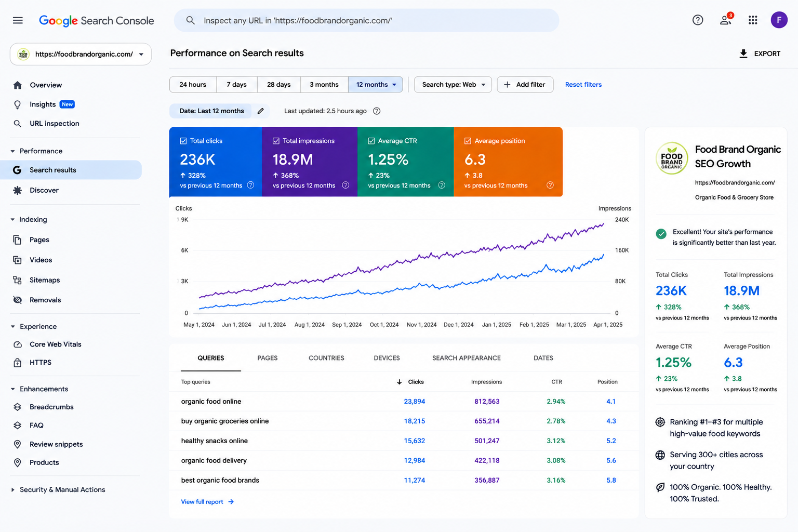Viewport: 798px width, 532px height.
Task: Select 3 months range
Action: [324, 85]
